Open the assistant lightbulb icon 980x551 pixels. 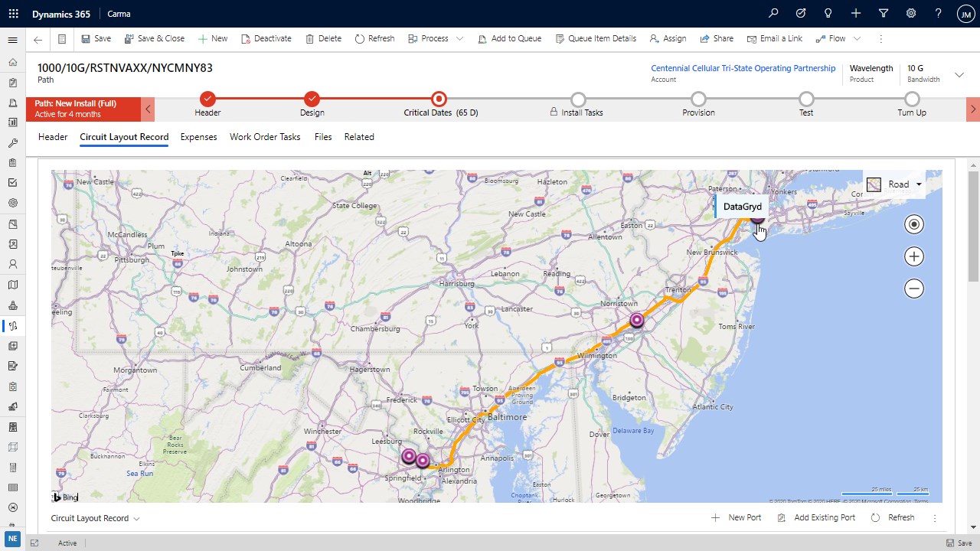(x=828, y=14)
